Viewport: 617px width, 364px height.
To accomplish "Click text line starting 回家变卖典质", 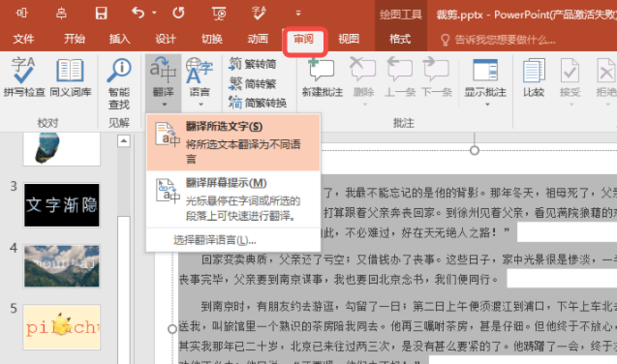I will point(409,260).
